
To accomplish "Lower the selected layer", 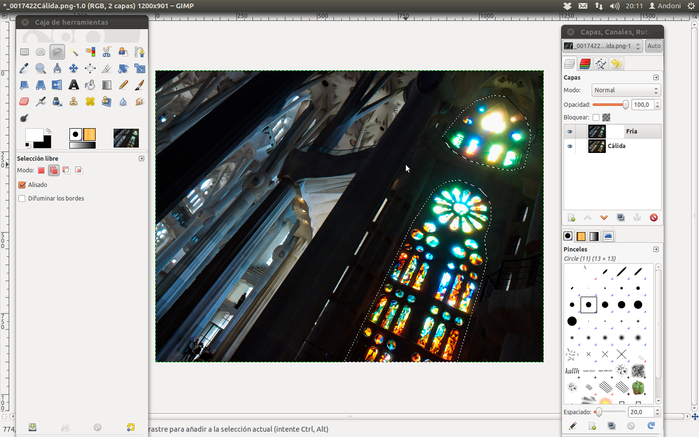I will pos(604,218).
